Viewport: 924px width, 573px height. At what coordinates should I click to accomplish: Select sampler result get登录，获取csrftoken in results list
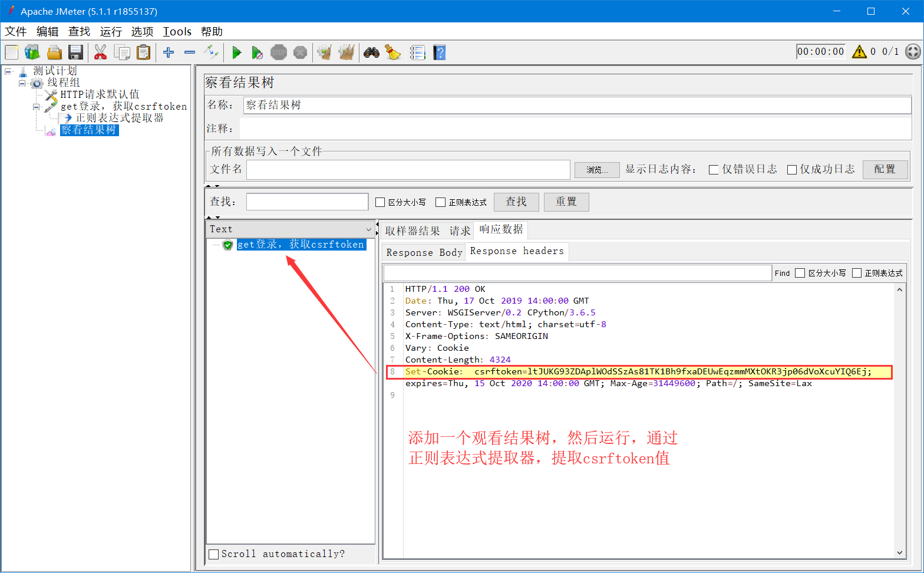coord(301,244)
